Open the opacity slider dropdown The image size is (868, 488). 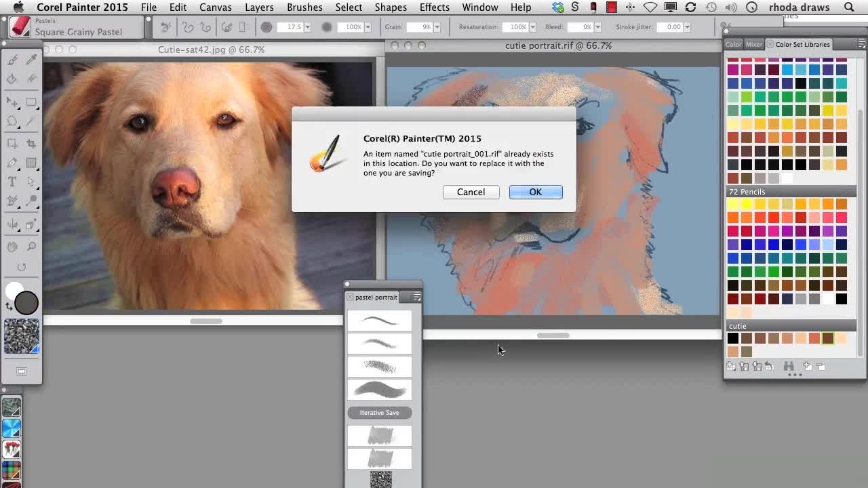367,27
